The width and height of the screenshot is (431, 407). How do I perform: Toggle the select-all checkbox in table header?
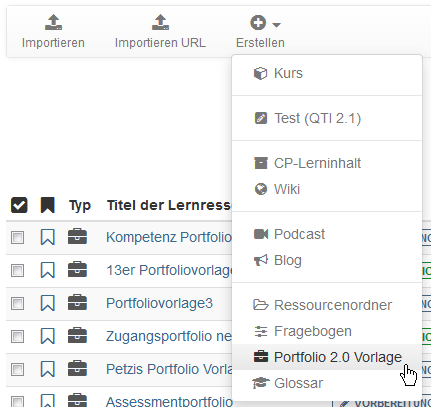[19, 205]
